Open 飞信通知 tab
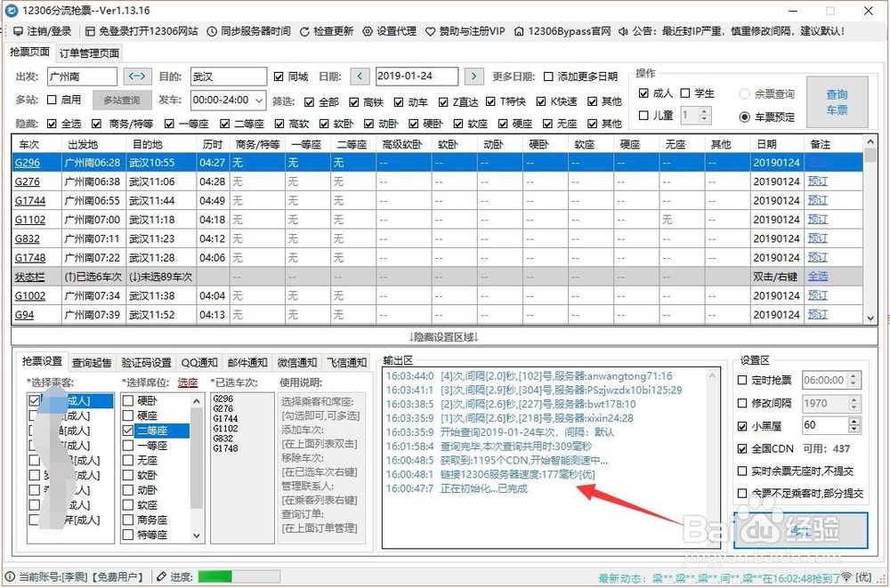 pyautogui.click(x=346, y=363)
